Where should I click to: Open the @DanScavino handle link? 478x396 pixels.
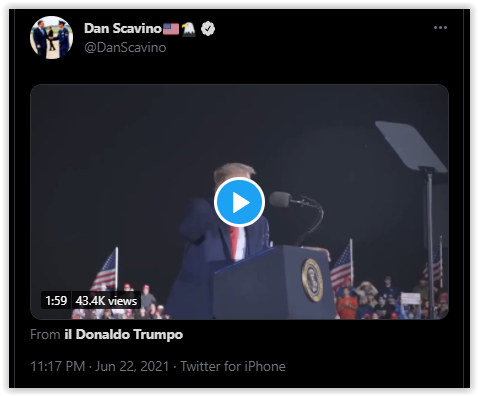point(125,47)
